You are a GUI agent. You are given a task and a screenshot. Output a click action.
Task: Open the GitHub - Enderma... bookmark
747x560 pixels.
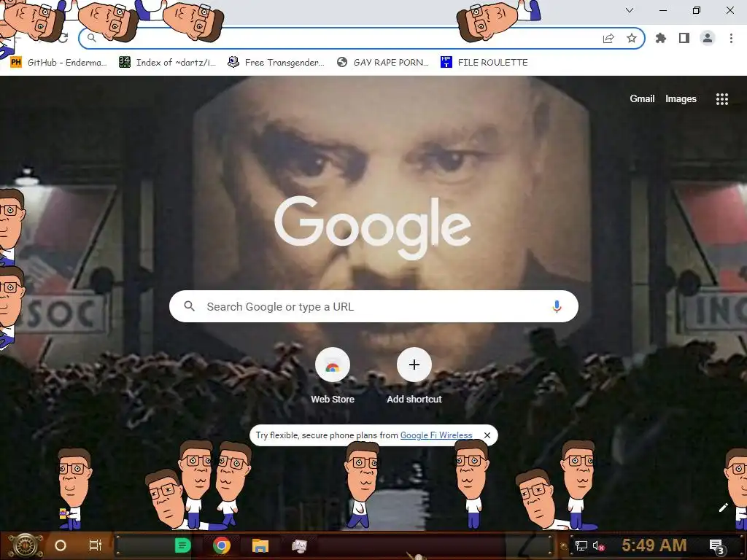point(58,63)
